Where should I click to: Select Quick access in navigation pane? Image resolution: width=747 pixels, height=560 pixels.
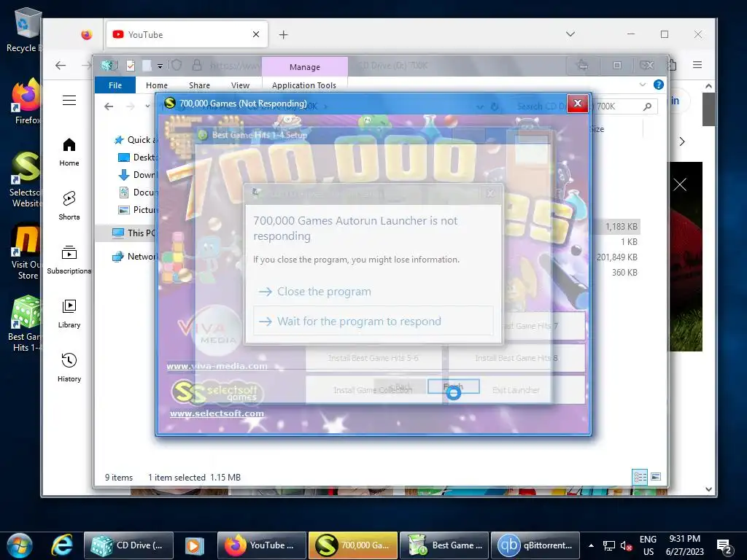coord(135,139)
